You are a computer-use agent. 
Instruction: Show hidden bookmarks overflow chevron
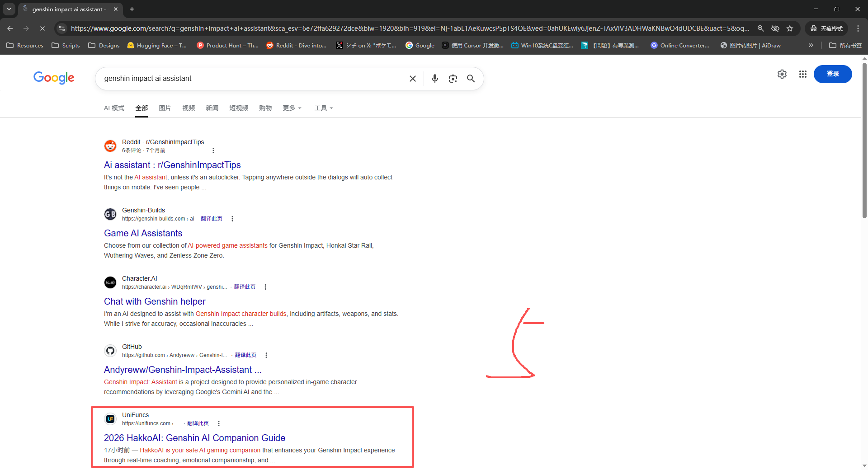tap(811, 45)
